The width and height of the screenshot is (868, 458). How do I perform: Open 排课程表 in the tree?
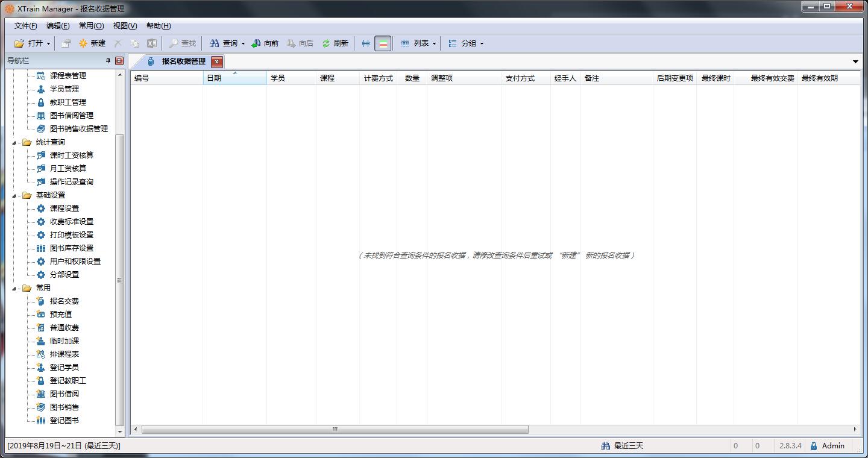[x=64, y=354]
